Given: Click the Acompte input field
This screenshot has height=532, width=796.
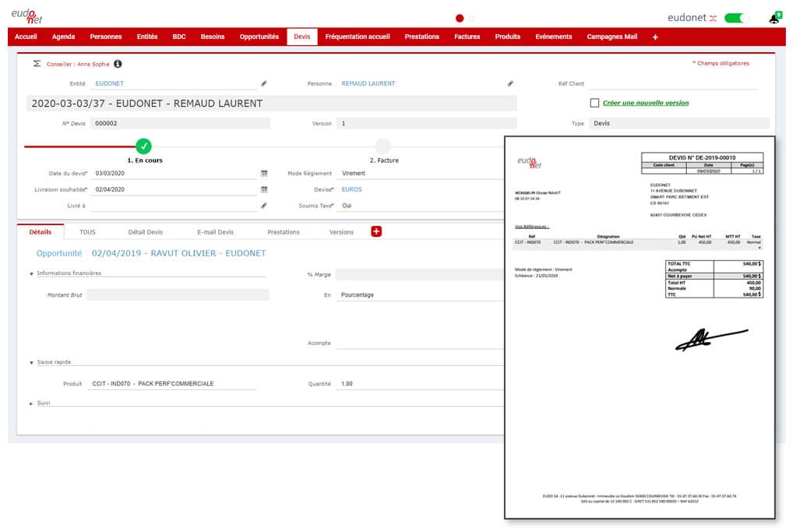Looking at the screenshot, I should (421, 344).
